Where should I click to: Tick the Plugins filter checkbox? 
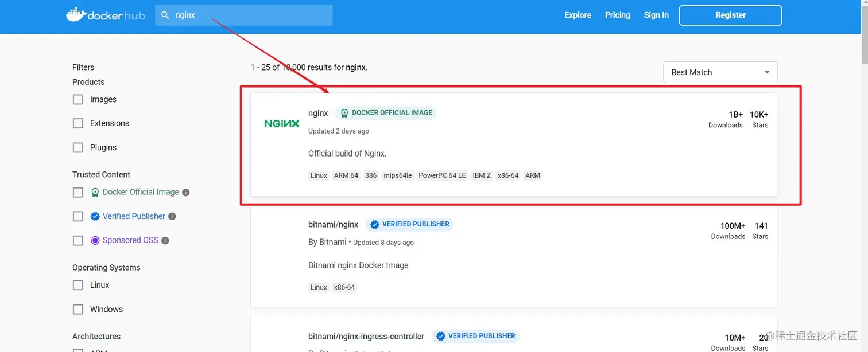(78, 148)
